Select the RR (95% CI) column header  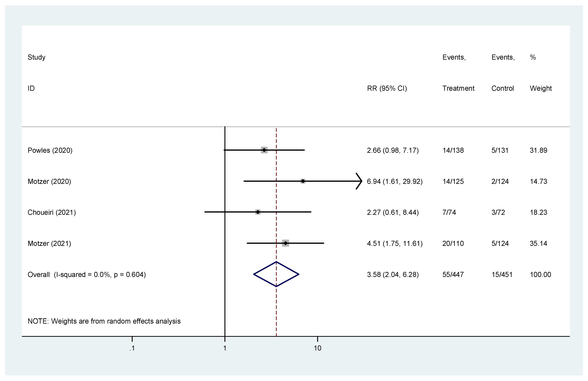point(387,88)
